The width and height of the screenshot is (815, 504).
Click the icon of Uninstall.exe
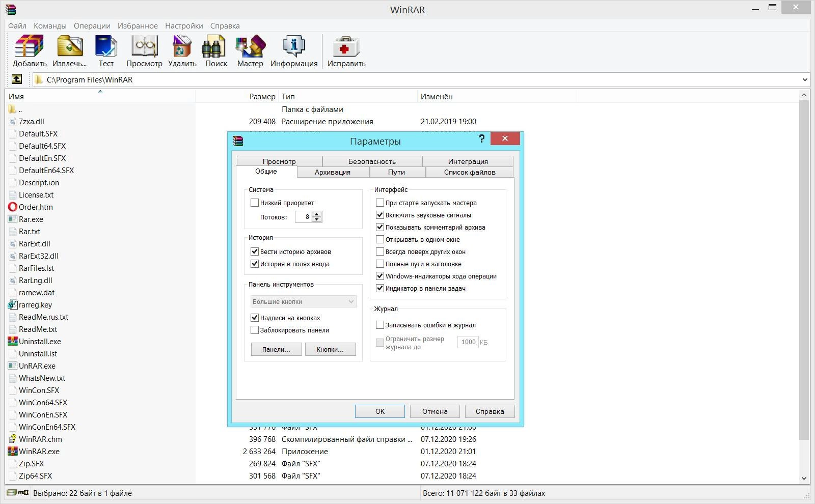tap(13, 341)
